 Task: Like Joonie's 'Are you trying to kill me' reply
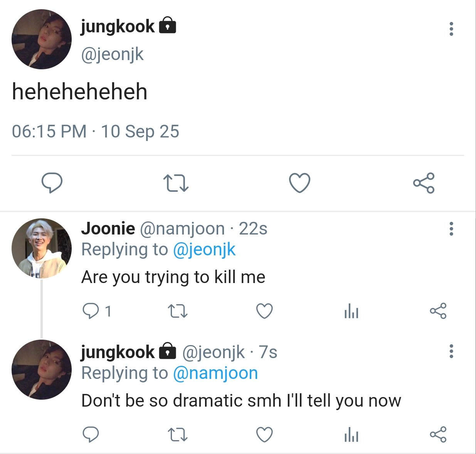coord(264,311)
